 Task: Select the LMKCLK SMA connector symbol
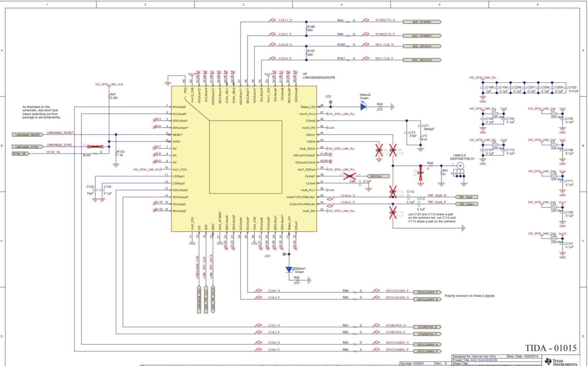460,165
